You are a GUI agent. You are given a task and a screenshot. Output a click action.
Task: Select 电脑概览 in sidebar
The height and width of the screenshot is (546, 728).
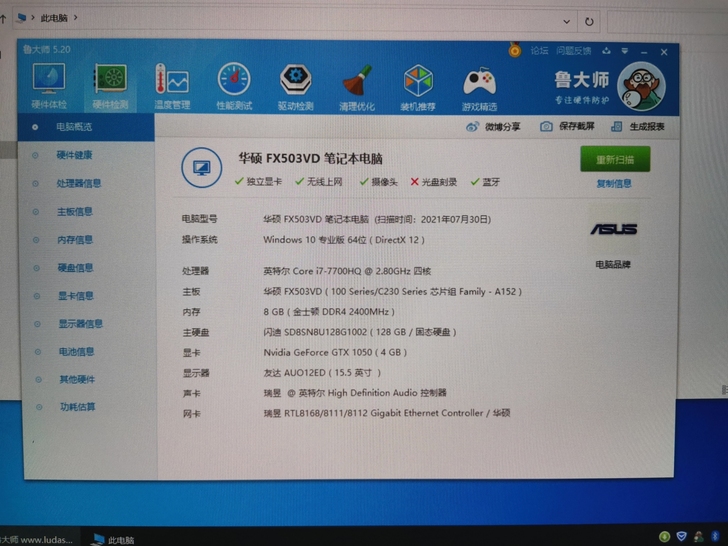(x=86, y=127)
